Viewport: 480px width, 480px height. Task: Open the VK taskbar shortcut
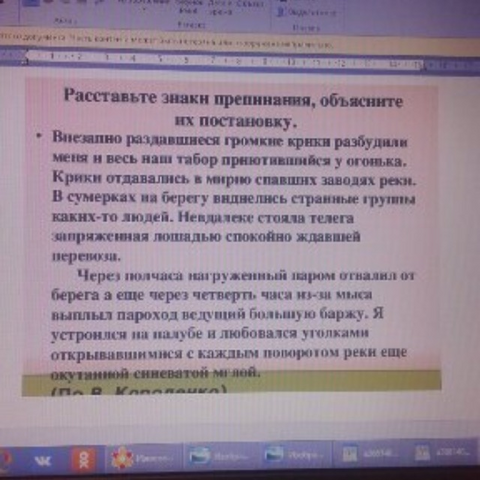pos(43,461)
